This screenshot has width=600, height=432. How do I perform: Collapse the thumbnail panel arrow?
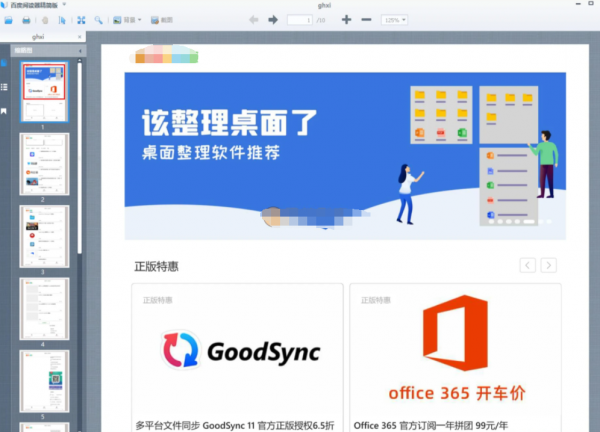point(80,51)
